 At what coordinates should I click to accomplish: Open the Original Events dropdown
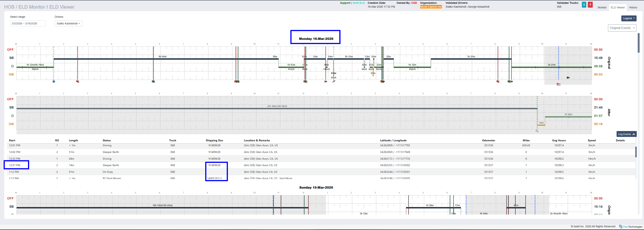622,28
